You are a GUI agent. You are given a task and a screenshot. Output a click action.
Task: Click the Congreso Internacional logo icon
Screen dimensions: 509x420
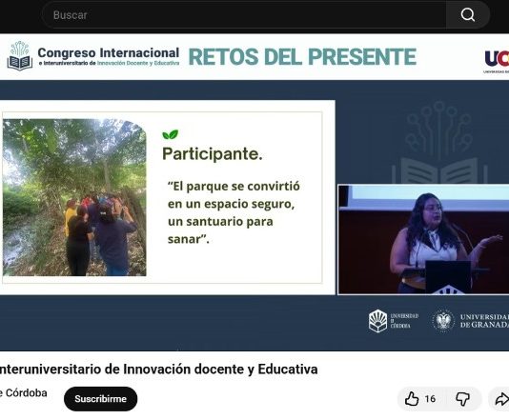(20, 56)
